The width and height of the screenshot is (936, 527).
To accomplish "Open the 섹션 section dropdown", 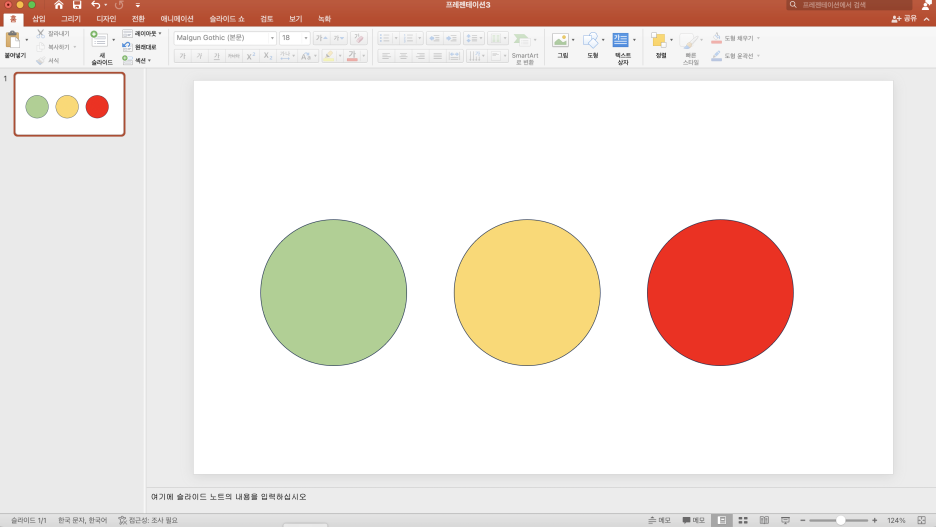I will [137, 60].
